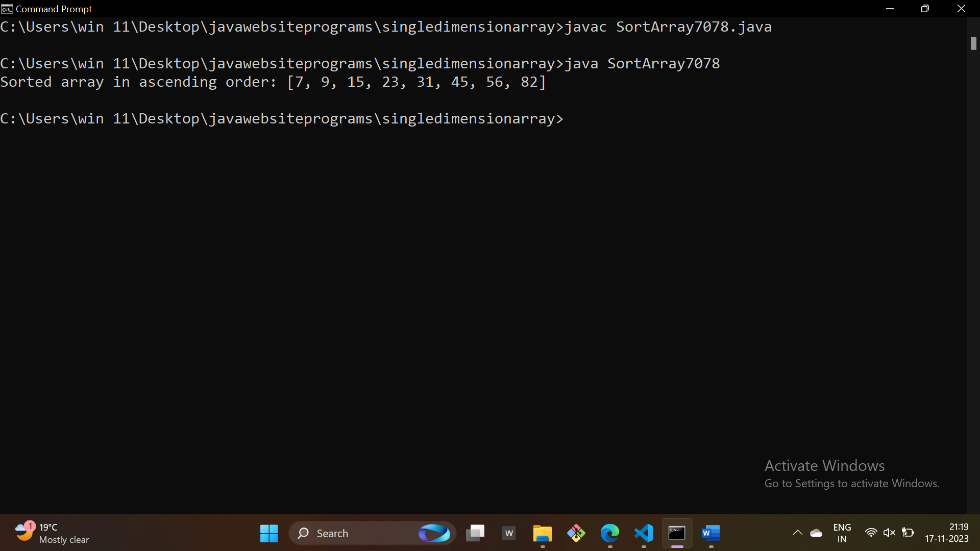Screen dimensions: 980x551
Task: Open the weather widget showing 19°C
Action: (51, 533)
